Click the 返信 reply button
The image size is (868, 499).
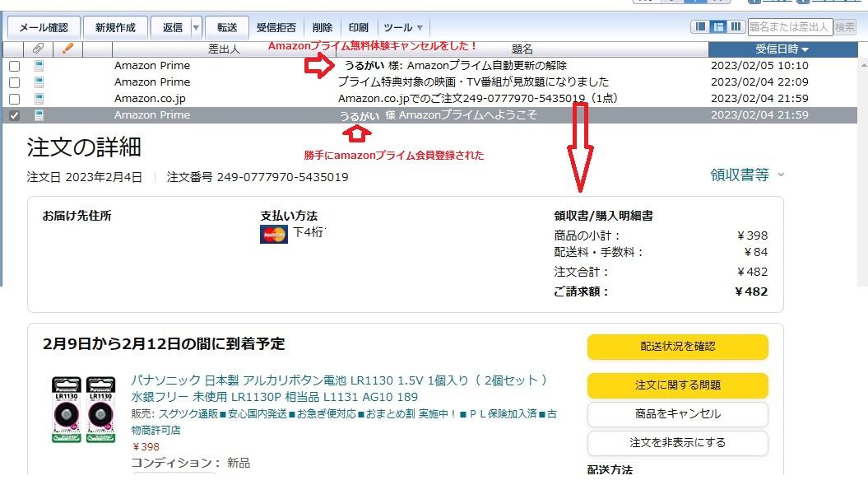(x=172, y=27)
